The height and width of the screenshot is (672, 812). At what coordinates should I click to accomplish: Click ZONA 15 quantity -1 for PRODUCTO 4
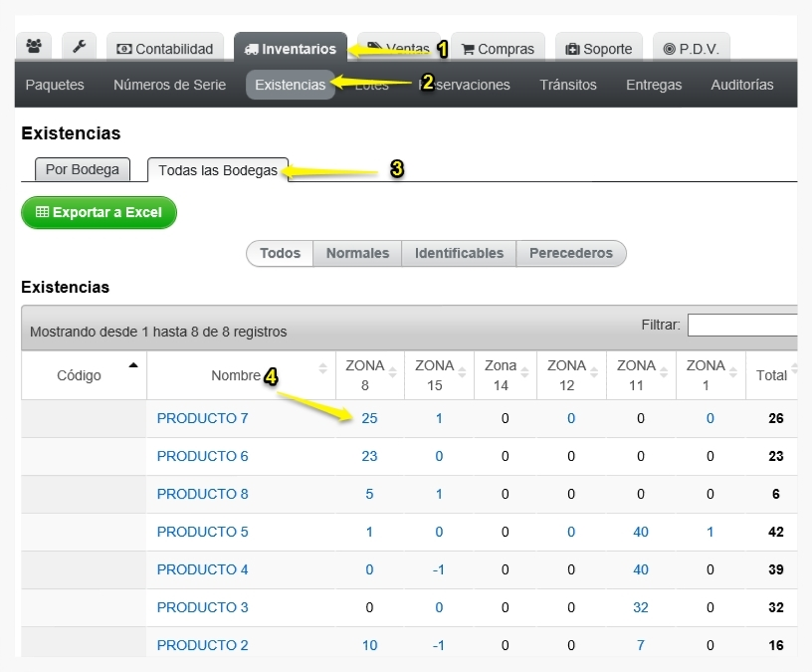point(438,569)
